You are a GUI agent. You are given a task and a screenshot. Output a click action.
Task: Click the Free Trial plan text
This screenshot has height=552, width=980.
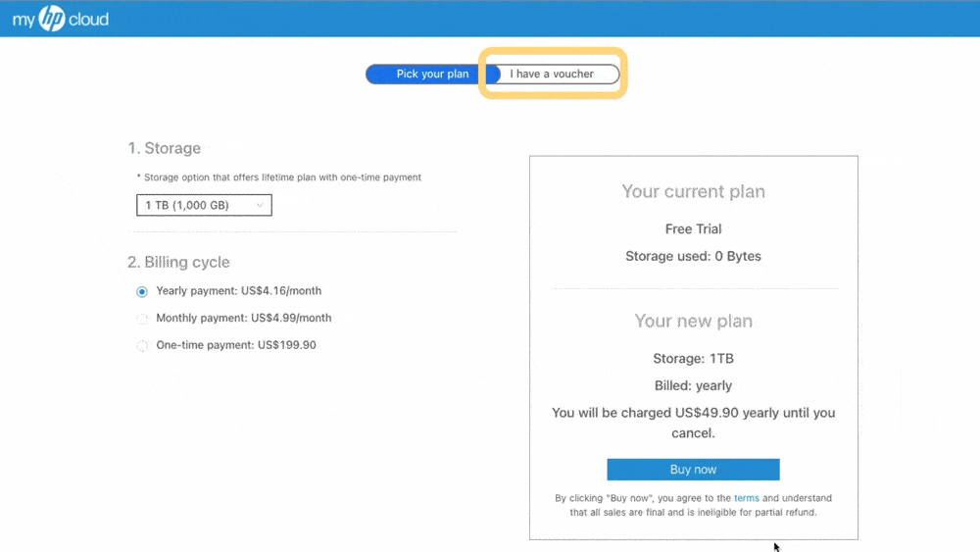693,228
